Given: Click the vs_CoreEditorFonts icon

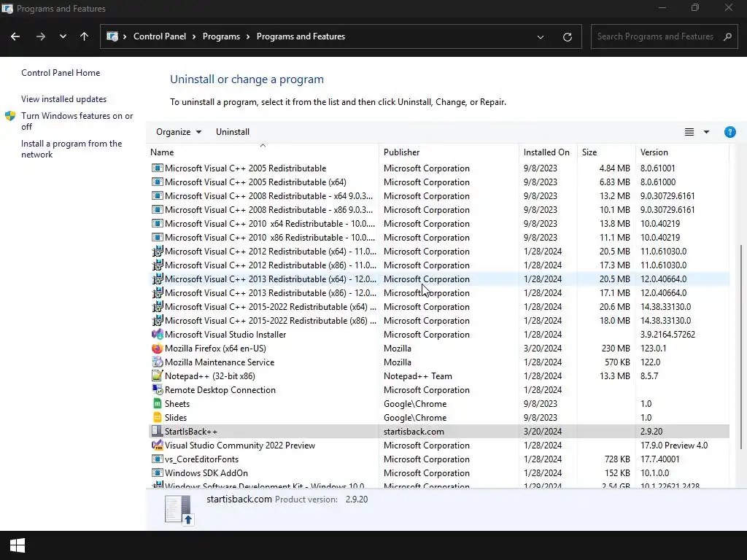Looking at the screenshot, I should pos(157,459).
